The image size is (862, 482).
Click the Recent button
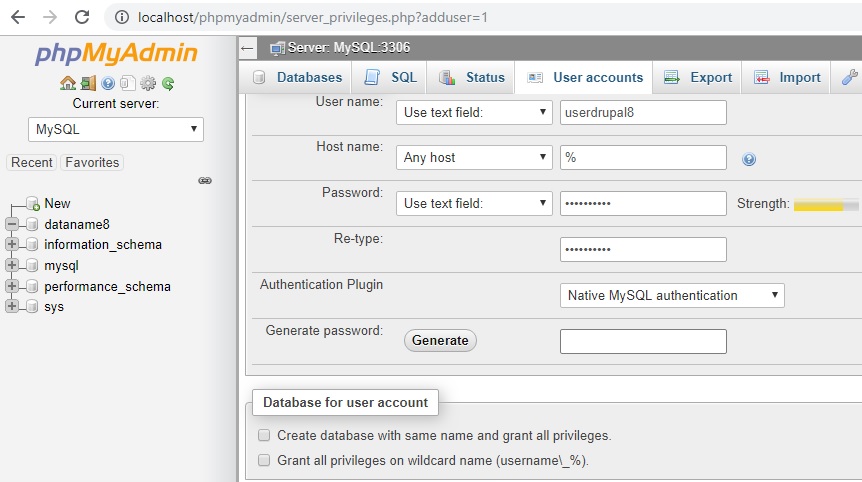point(32,163)
